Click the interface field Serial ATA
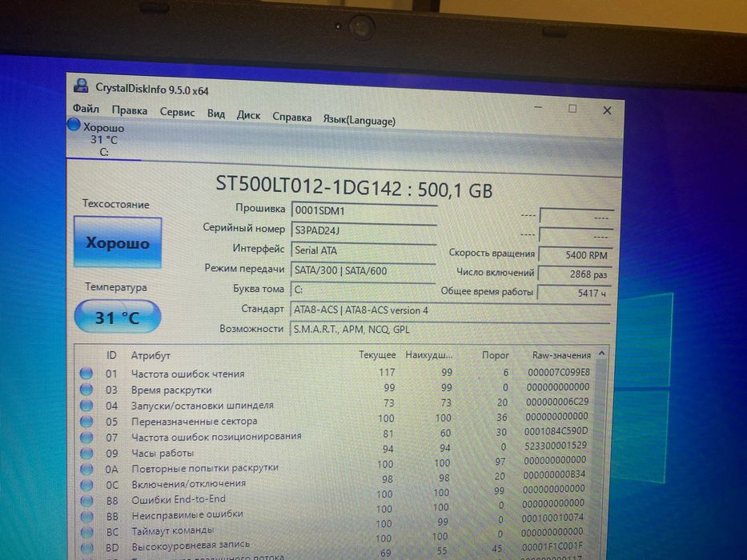Viewport: 747px width, 560px height. click(x=363, y=250)
